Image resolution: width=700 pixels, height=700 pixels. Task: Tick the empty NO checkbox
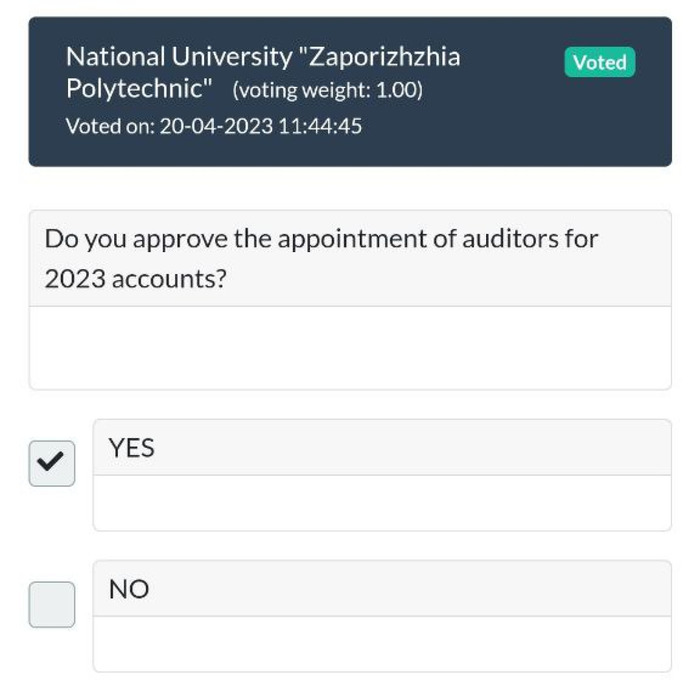click(52, 604)
